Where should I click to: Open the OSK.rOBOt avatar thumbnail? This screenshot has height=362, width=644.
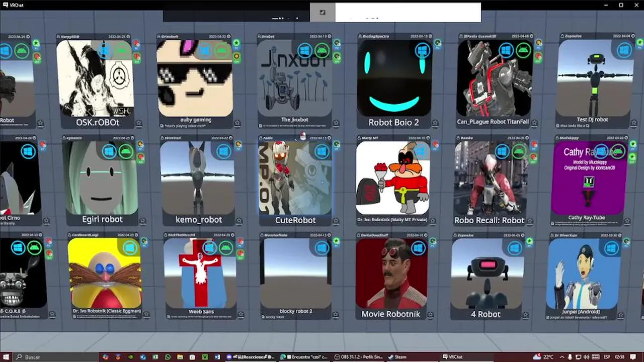tap(95, 78)
